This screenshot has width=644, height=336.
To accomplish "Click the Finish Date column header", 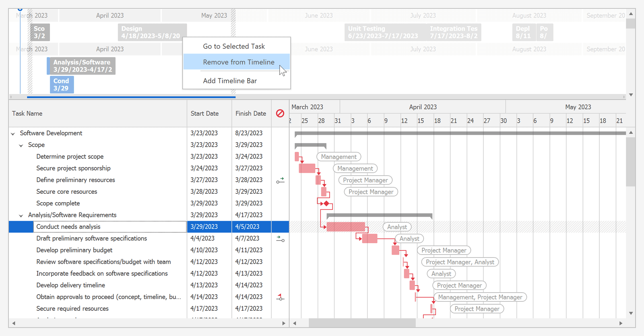I will click(x=250, y=113).
